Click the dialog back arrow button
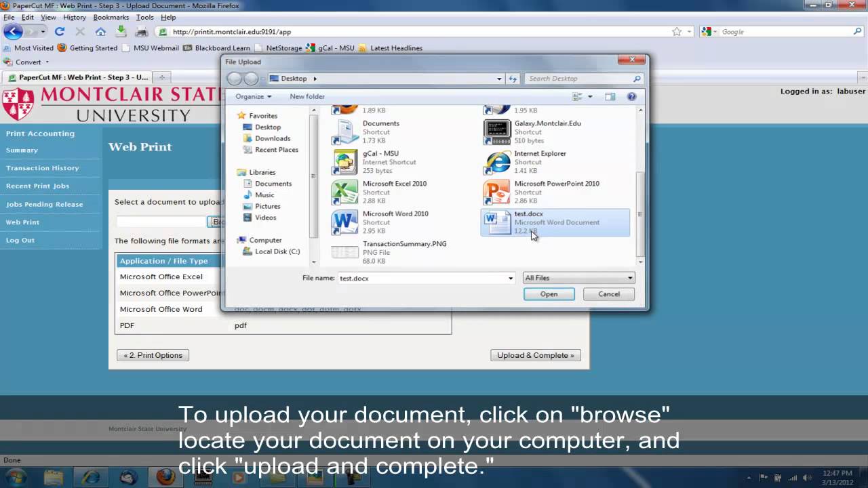868x488 pixels. pos(234,79)
